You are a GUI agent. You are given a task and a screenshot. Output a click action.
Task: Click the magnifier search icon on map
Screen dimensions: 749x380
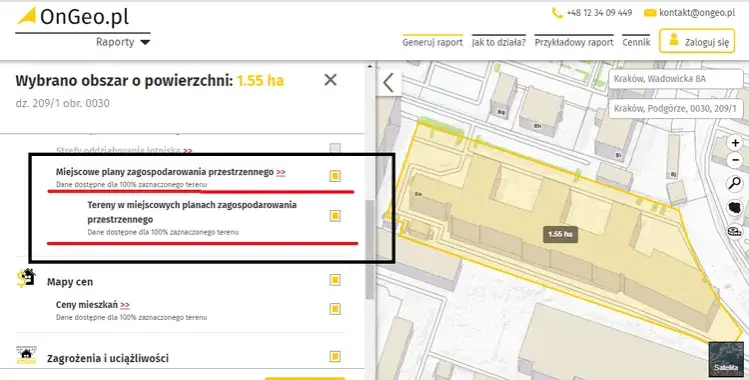734,183
